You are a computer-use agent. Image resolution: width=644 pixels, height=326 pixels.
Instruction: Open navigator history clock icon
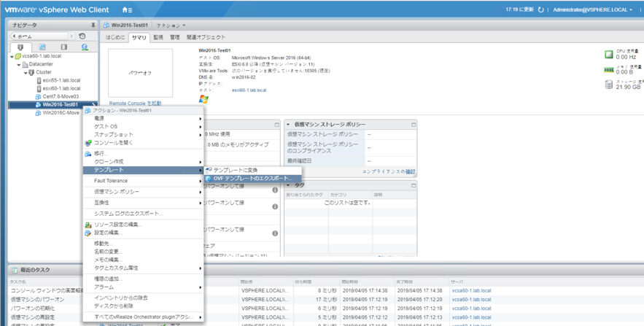pyautogui.click(x=82, y=36)
